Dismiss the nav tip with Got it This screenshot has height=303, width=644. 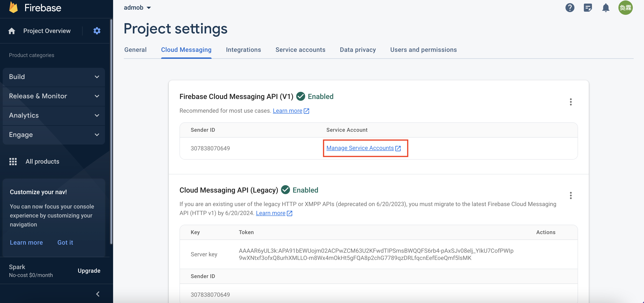[65, 242]
